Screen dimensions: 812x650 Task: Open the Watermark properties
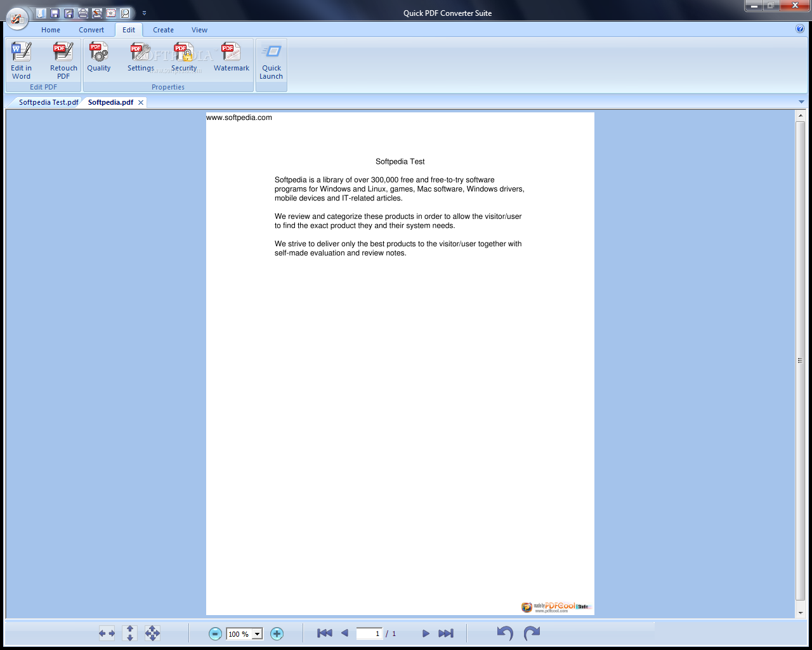pyautogui.click(x=232, y=57)
